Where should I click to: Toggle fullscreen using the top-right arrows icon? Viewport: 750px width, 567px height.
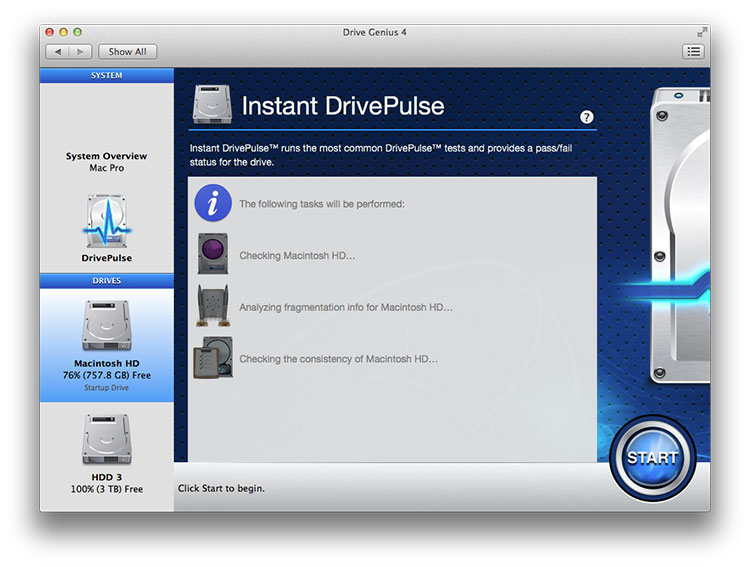tap(702, 33)
